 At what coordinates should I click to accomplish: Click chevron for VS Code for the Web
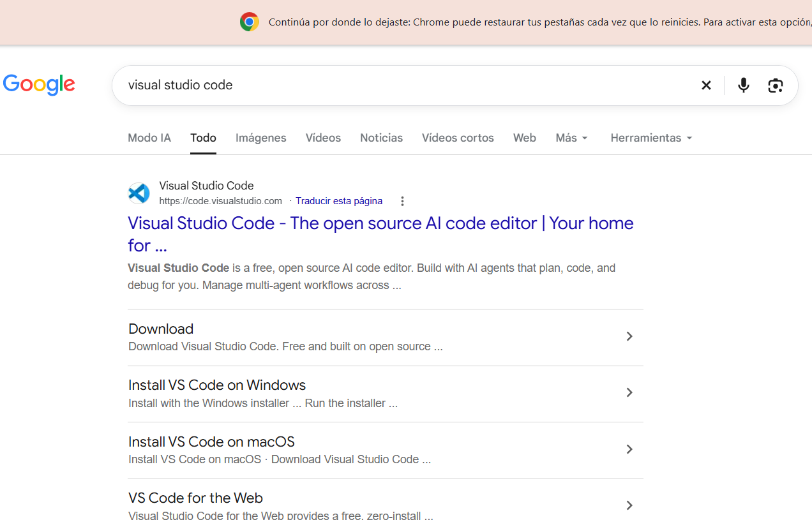[x=629, y=505]
